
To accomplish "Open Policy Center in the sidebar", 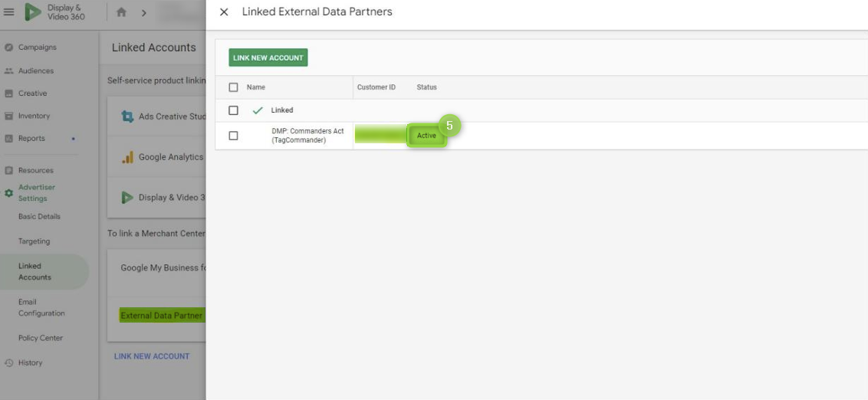I will (x=41, y=338).
